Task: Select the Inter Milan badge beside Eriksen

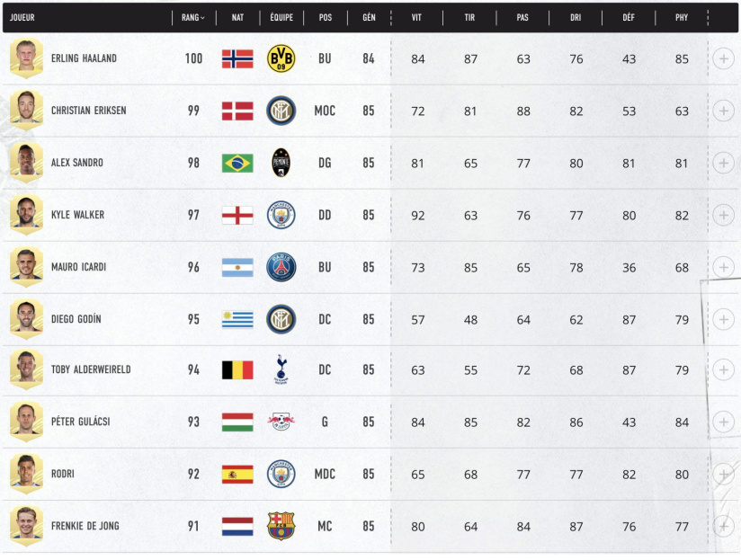Action: point(281,110)
